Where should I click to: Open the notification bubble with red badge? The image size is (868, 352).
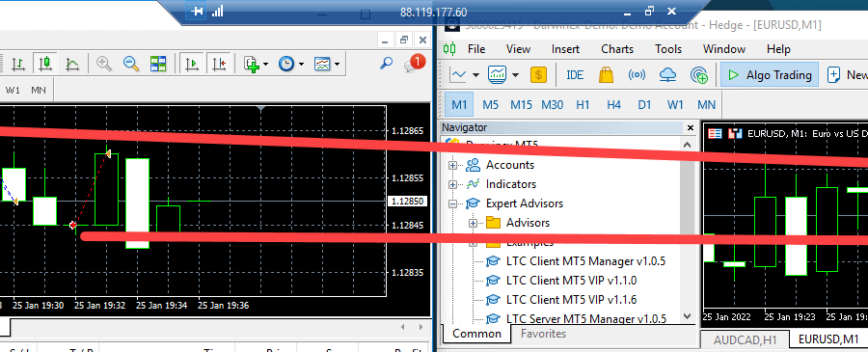coord(414,63)
